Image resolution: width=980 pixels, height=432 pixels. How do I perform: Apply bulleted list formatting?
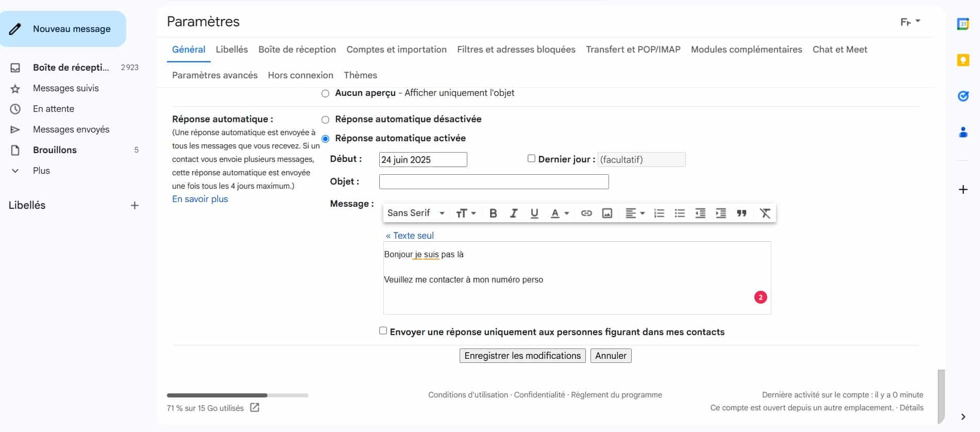[x=680, y=213]
